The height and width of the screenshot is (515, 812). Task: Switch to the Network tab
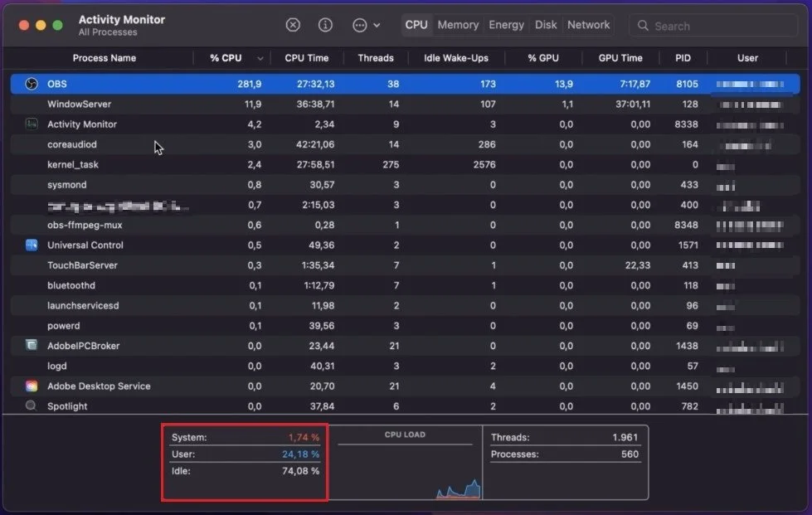[588, 25]
